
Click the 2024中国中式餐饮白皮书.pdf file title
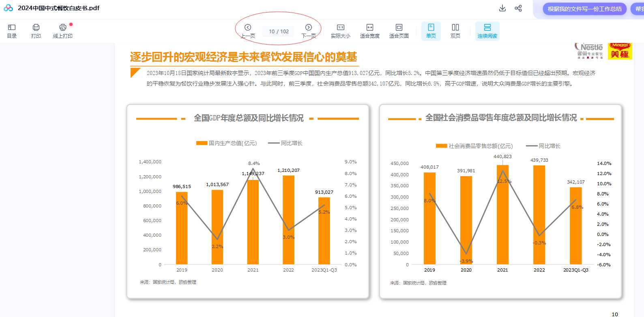coord(58,8)
